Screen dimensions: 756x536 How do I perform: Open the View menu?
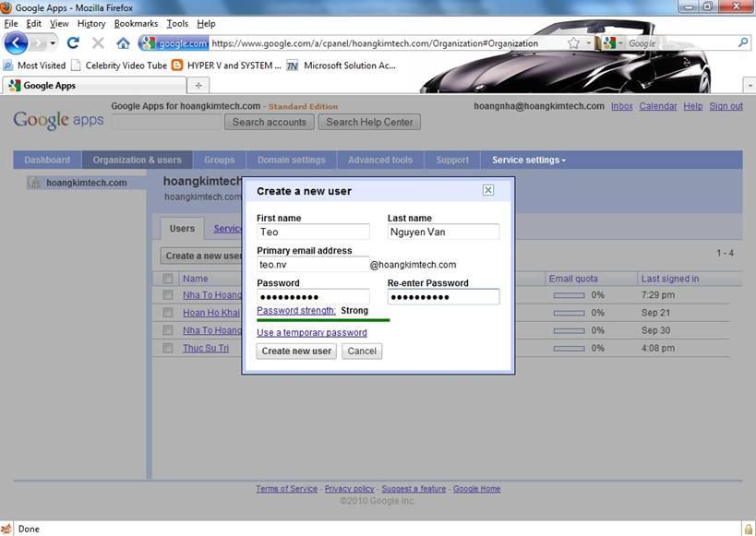(59, 24)
